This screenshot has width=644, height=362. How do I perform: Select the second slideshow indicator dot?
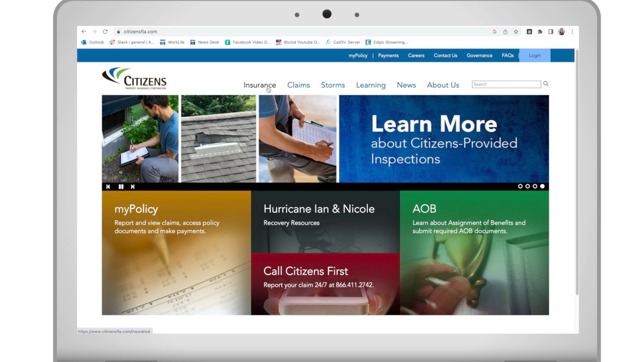(528, 187)
